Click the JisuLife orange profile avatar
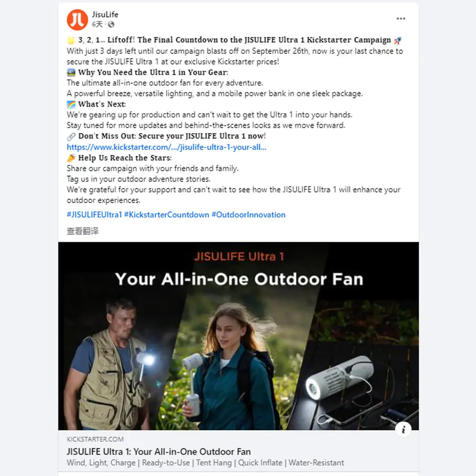This screenshot has width=476, height=476. [x=78, y=20]
